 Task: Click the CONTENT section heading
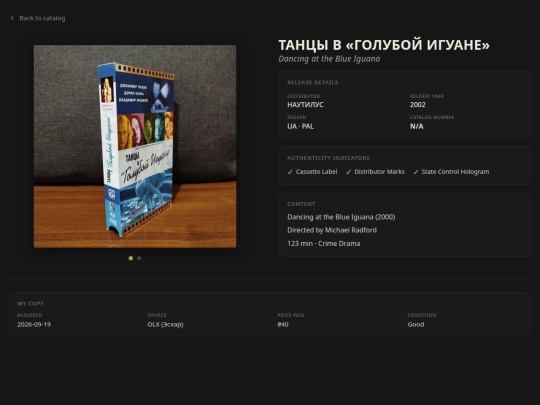301,204
